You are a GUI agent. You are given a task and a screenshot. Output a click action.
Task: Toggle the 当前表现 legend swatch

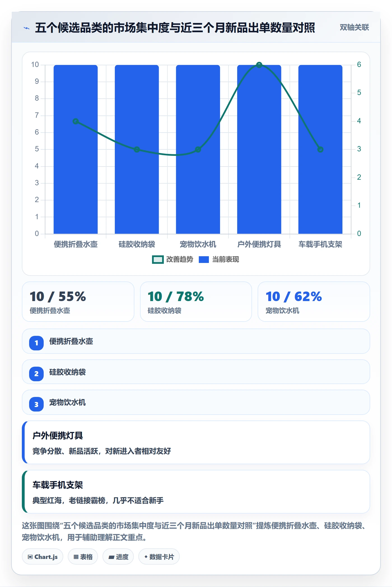204,260
